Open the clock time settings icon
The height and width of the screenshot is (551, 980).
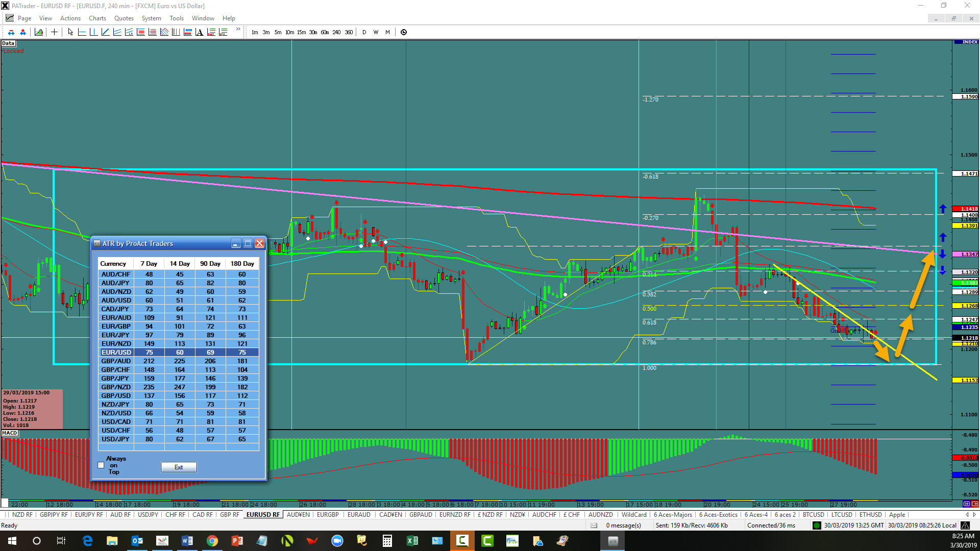(404, 32)
